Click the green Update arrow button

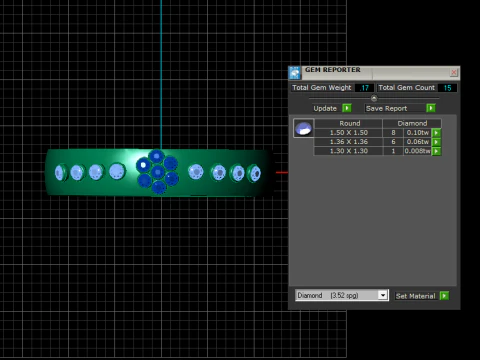(347, 108)
